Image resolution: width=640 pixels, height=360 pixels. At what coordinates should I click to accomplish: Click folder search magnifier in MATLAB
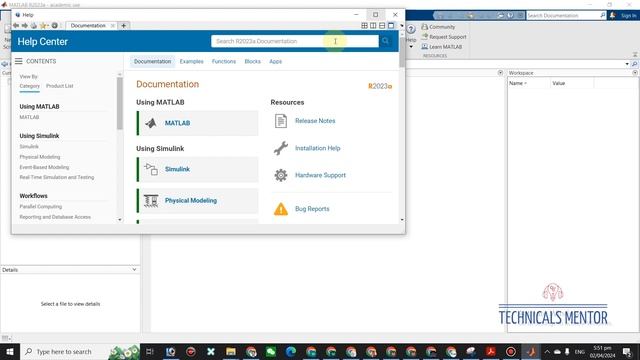click(635, 64)
